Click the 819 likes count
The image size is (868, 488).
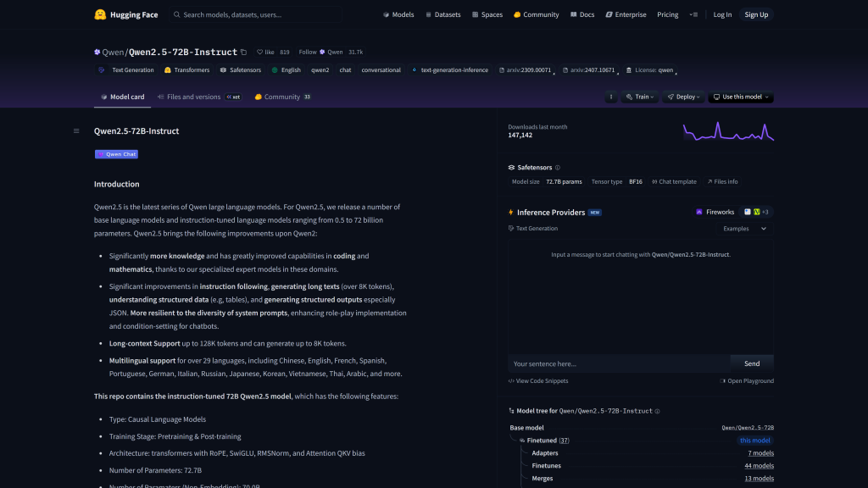pyautogui.click(x=285, y=52)
